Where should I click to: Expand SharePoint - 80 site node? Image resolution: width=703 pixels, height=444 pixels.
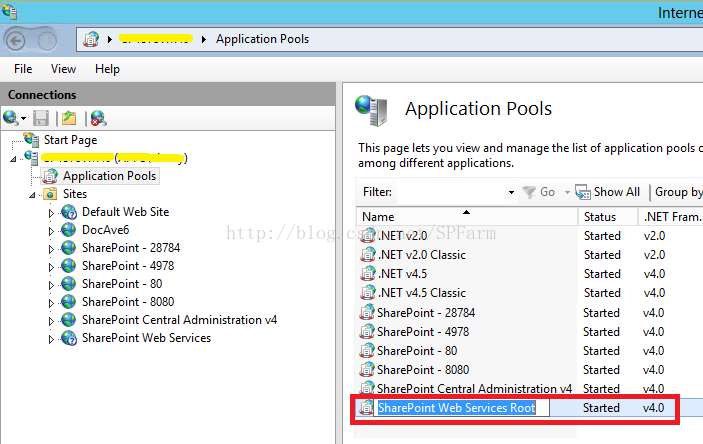(51, 285)
